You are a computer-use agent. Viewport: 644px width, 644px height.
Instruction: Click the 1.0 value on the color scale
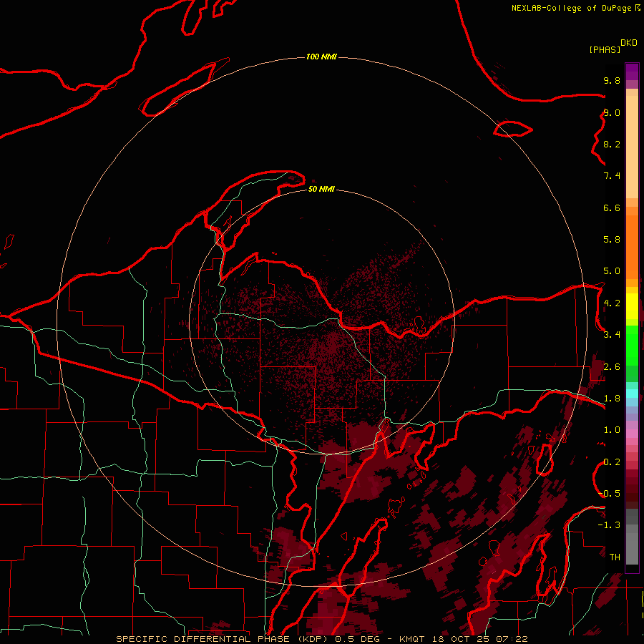(x=612, y=430)
